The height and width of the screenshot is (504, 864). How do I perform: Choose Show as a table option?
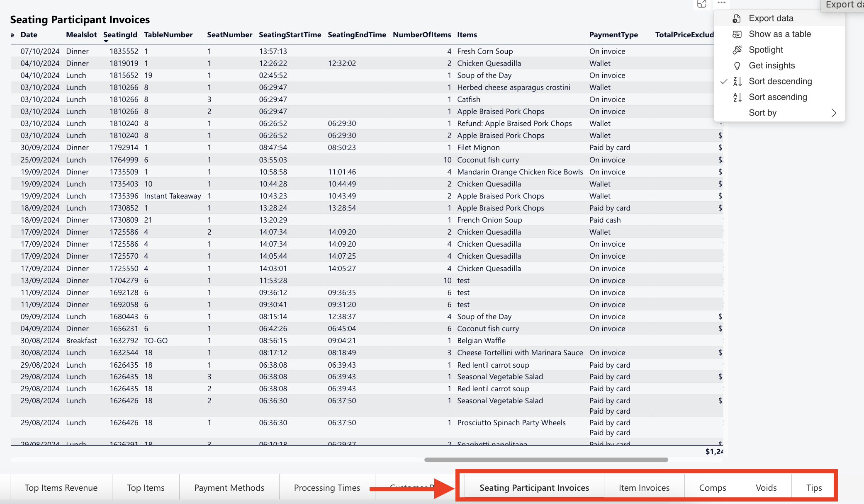pos(779,34)
